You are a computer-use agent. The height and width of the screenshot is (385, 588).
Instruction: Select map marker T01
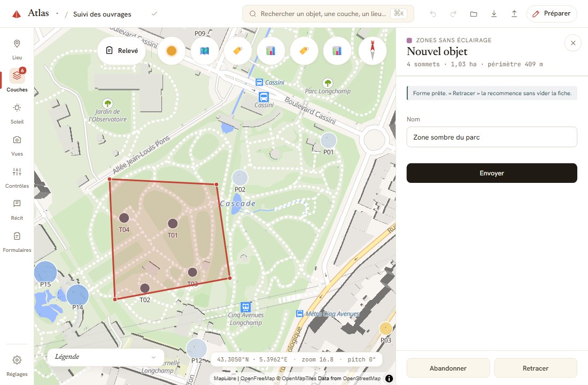pyautogui.click(x=173, y=224)
